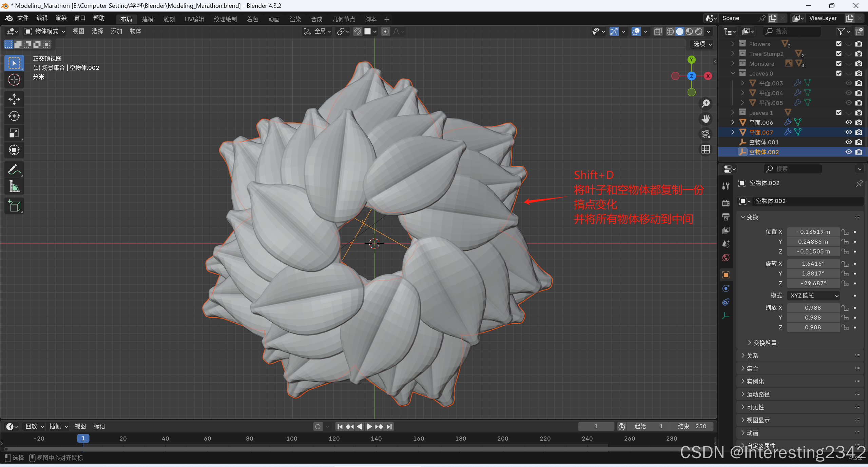Click the 位置 X value field
The width and height of the screenshot is (868, 467).
tap(813, 232)
